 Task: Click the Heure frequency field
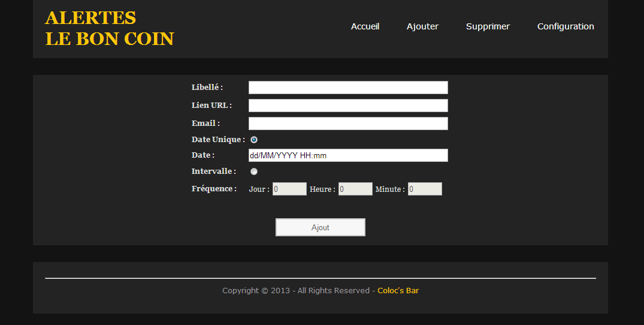pos(355,189)
